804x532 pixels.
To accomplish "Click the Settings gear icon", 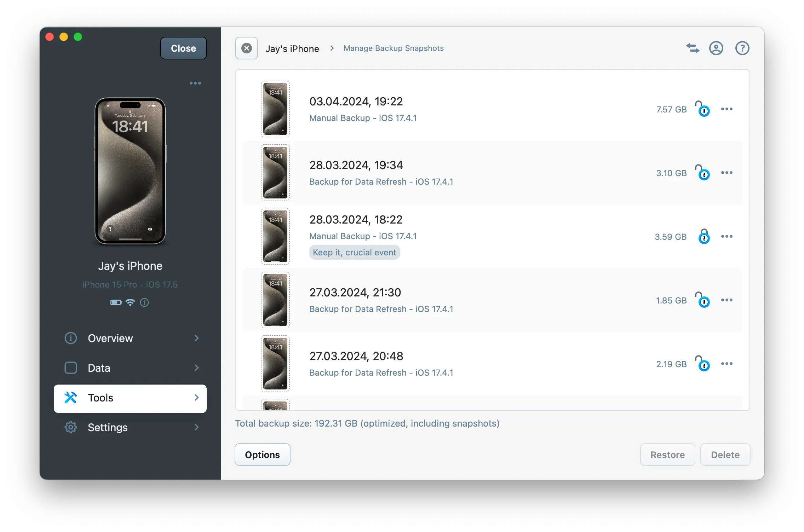I will (x=71, y=427).
